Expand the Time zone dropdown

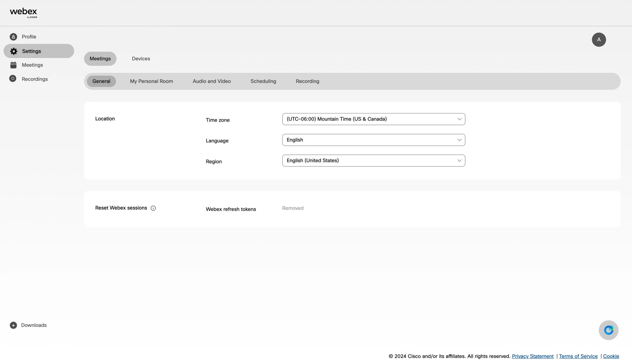pyautogui.click(x=373, y=119)
